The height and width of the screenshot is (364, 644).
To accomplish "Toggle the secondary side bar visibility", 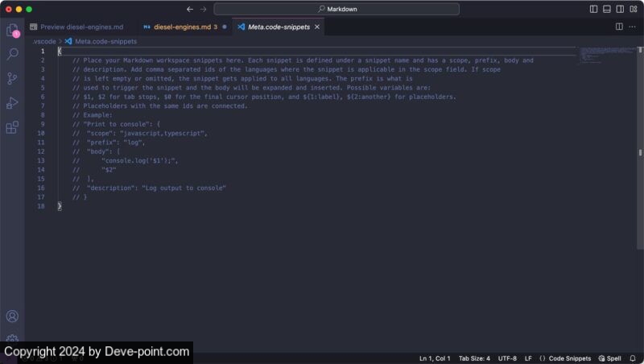I will (620, 9).
